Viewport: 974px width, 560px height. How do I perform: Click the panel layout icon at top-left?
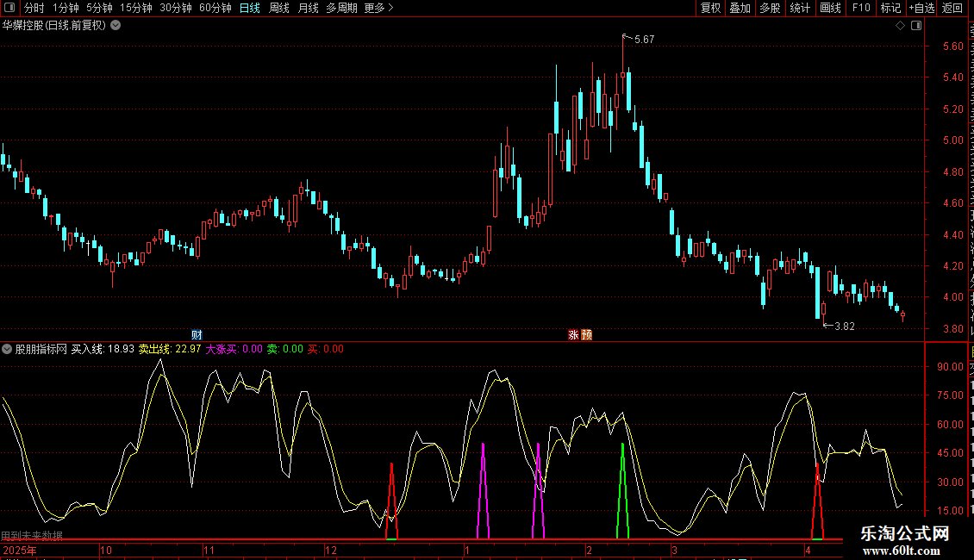coord(9,8)
